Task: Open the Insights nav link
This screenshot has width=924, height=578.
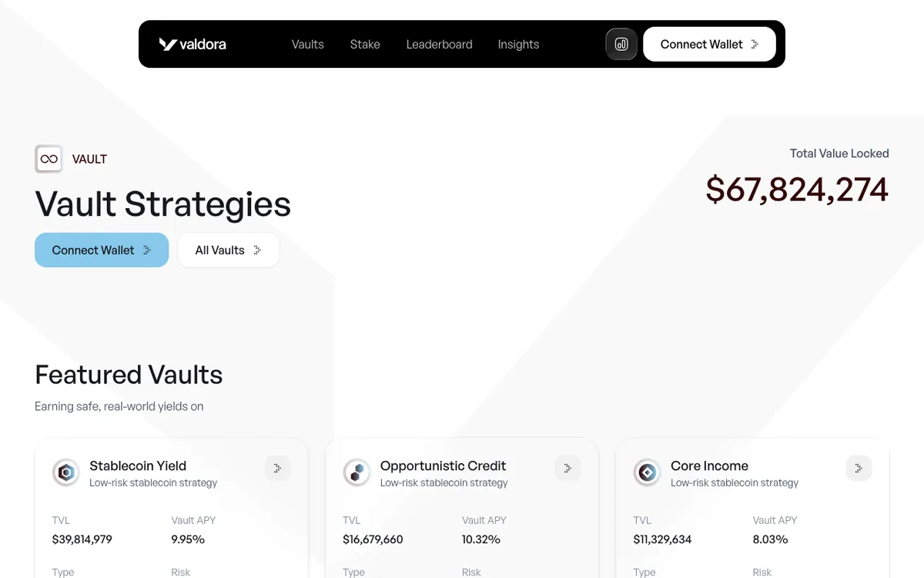Action: click(518, 44)
